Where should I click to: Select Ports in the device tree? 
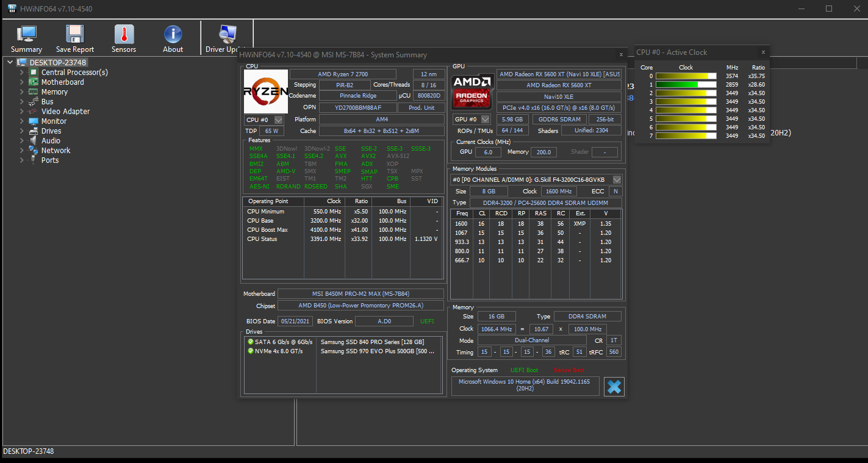50,160
